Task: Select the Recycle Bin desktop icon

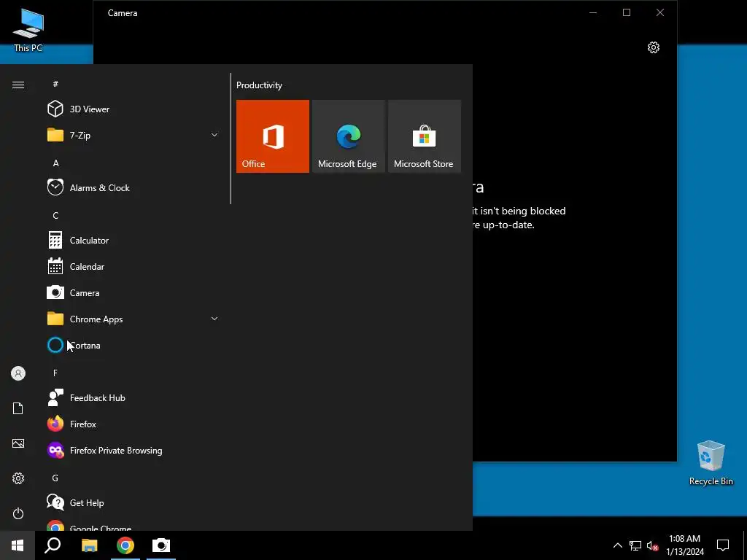Action: click(711, 463)
